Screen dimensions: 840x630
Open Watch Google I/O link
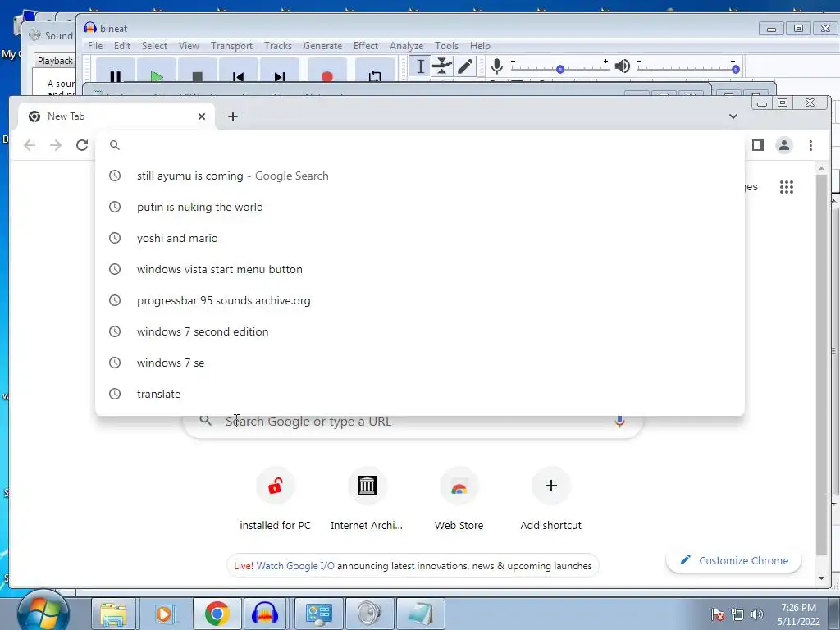point(295,566)
